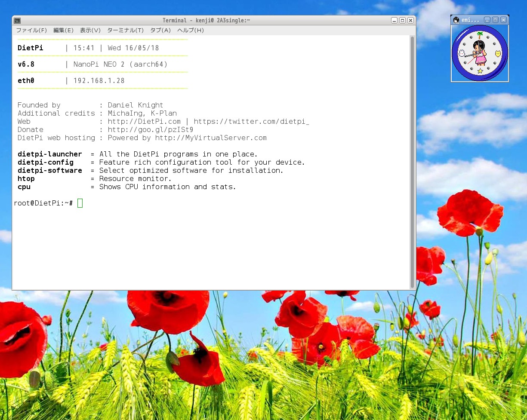Click the palm tree atop the clock face
This screenshot has height=420, width=527.
(480, 34)
